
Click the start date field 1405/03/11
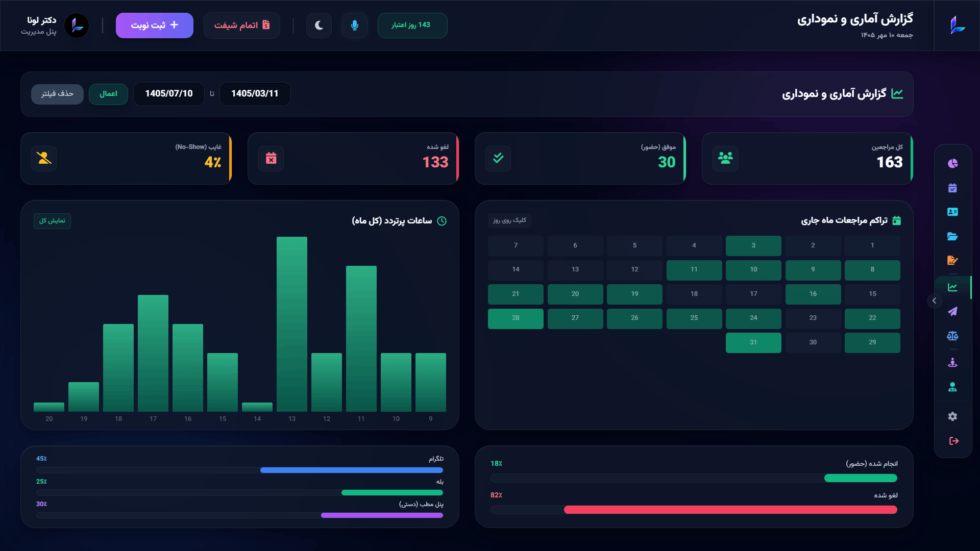(255, 94)
